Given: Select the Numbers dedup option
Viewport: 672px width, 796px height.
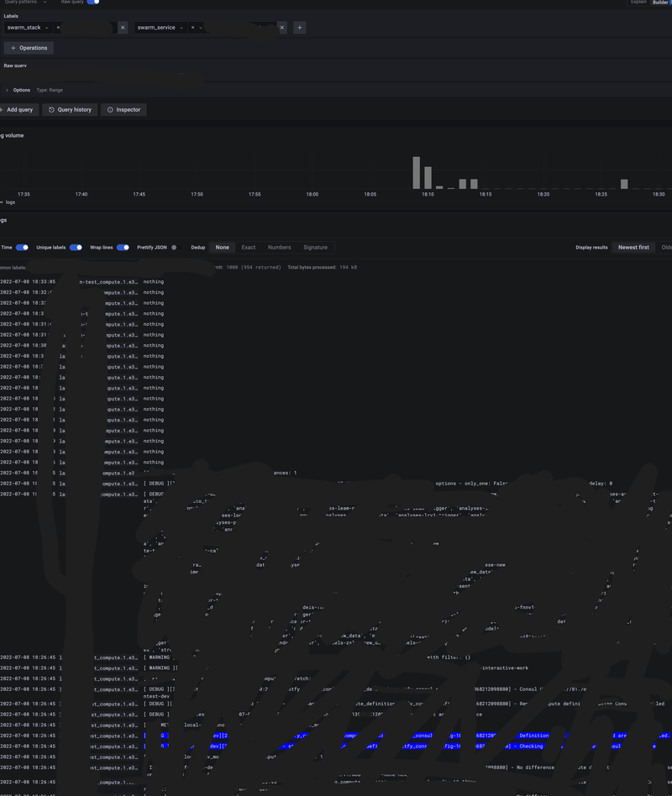Looking at the screenshot, I should coord(280,247).
